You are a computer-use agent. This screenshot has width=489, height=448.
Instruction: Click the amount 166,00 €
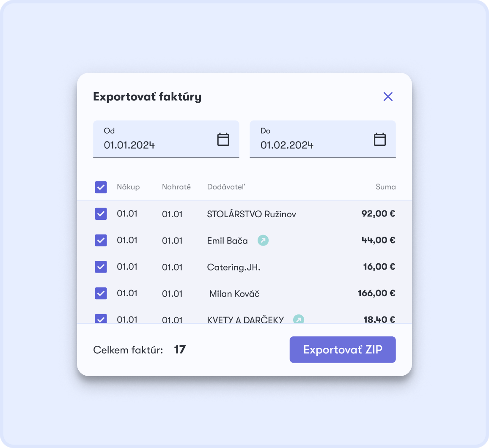click(x=376, y=293)
